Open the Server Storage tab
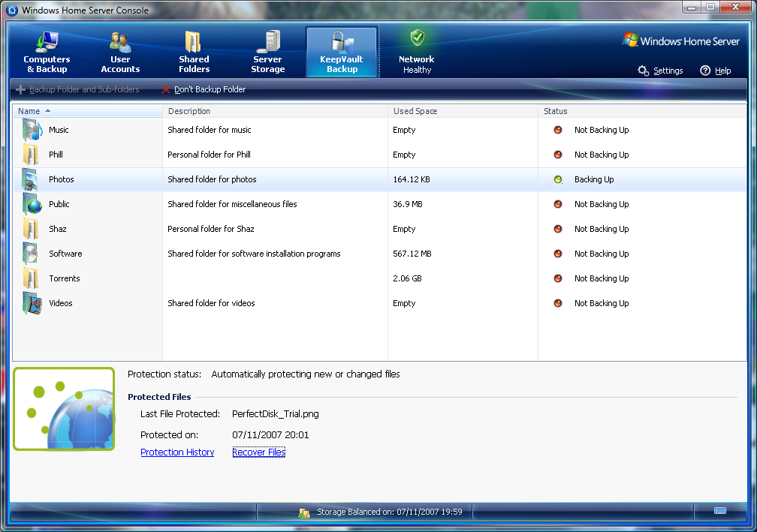 pyautogui.click(x=268, y=52)
